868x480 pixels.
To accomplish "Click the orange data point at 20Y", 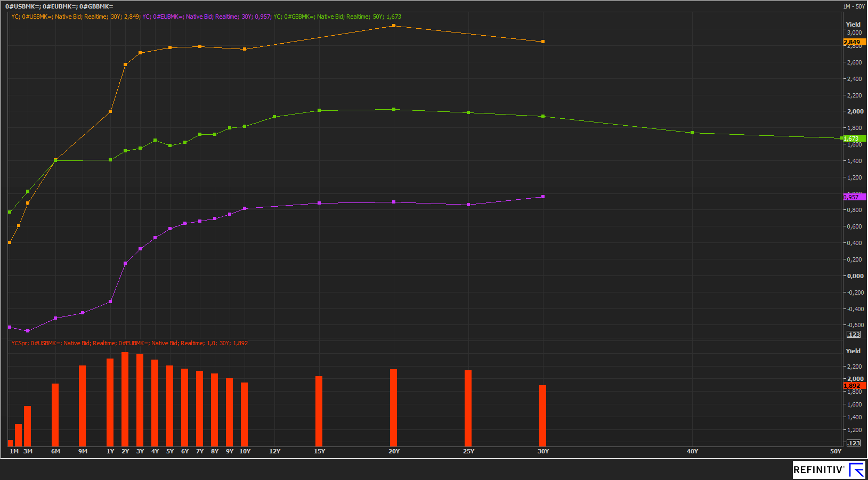I will coord(394,26).
